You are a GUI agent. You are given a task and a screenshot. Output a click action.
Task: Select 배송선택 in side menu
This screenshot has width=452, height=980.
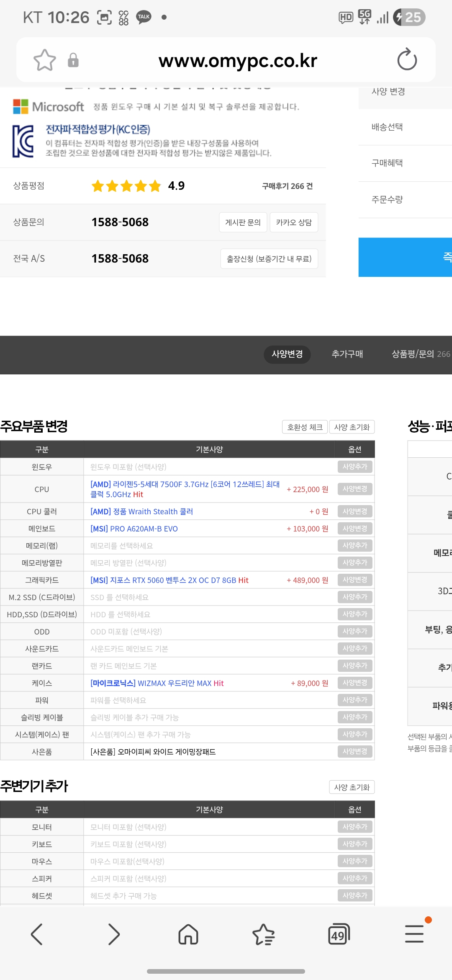point(387,127)
